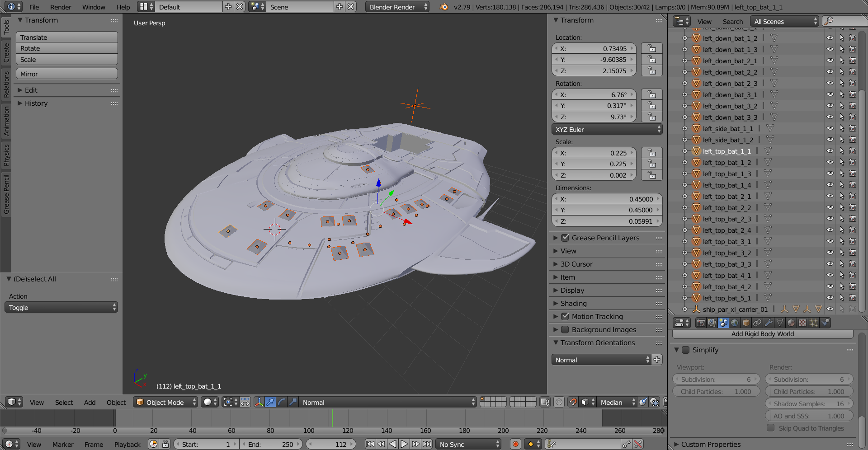
Task: Click the Add Rigid Body World button
Action: pyautogui.click(x=762, y=334)
